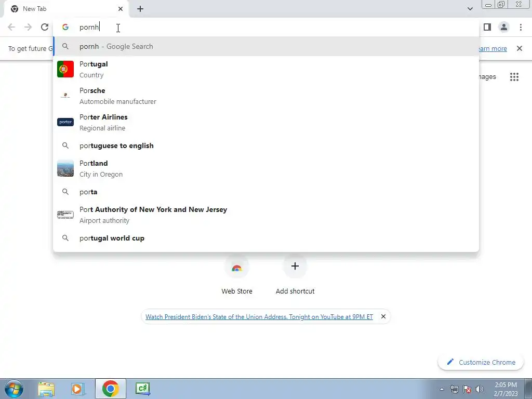Choose the Porsche suggestion
This screenshot has height=399, width=532.
(x=266, y=96)
